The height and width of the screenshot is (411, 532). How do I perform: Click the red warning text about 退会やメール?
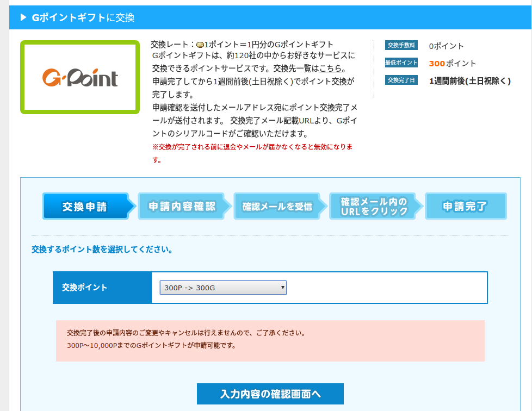coord(252,153)
